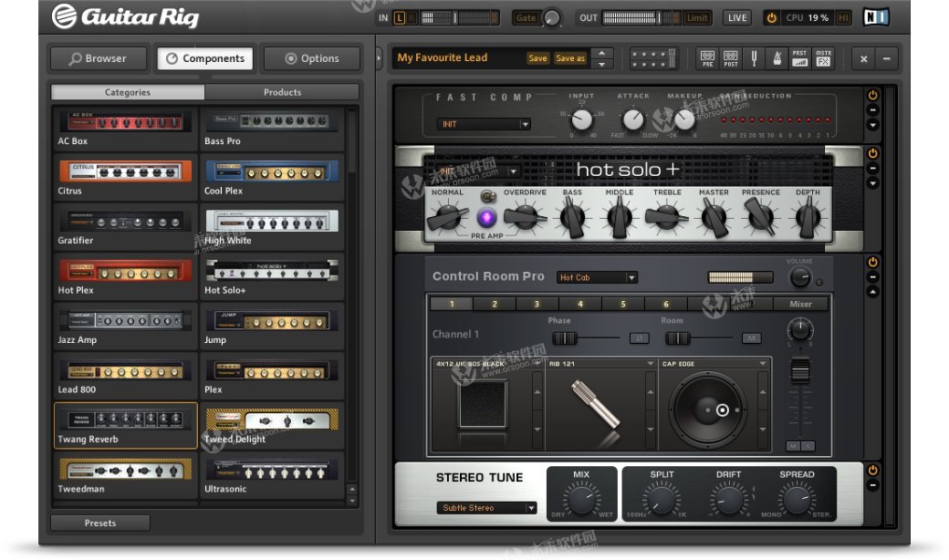The image size is (949, 560).
Task: Switch to the Options tab
Action: click(312, 58)
